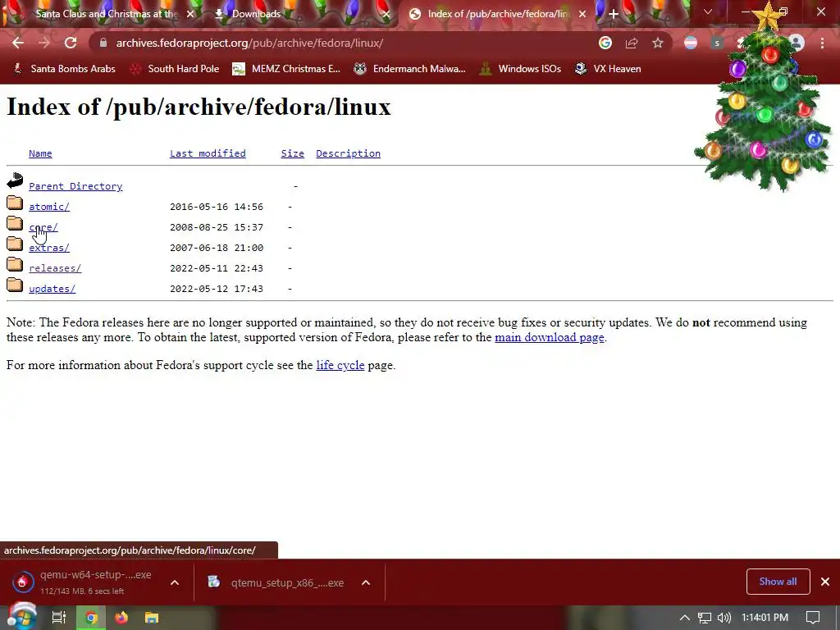The height and width of the screenshot is (630, 840).
Task: Open the atomic/ directory
Action: point(49,207)
